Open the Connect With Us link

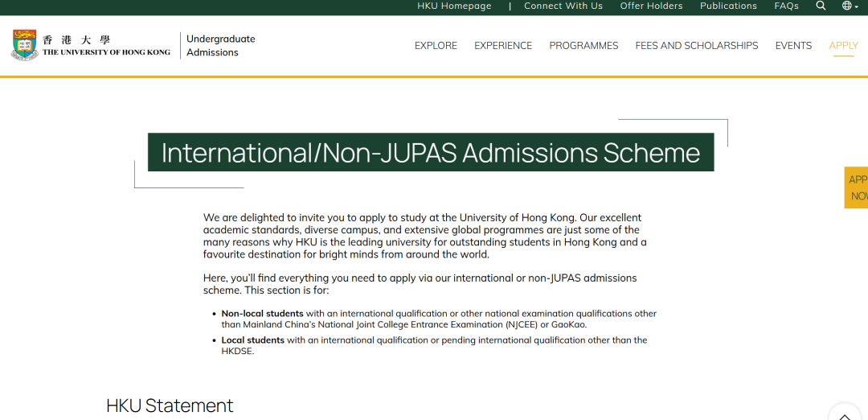pos(563,6)
